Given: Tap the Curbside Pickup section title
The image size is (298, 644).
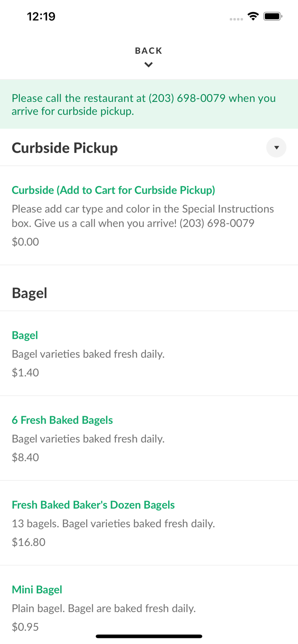Looking at the screenshot, I should (65, 147).
